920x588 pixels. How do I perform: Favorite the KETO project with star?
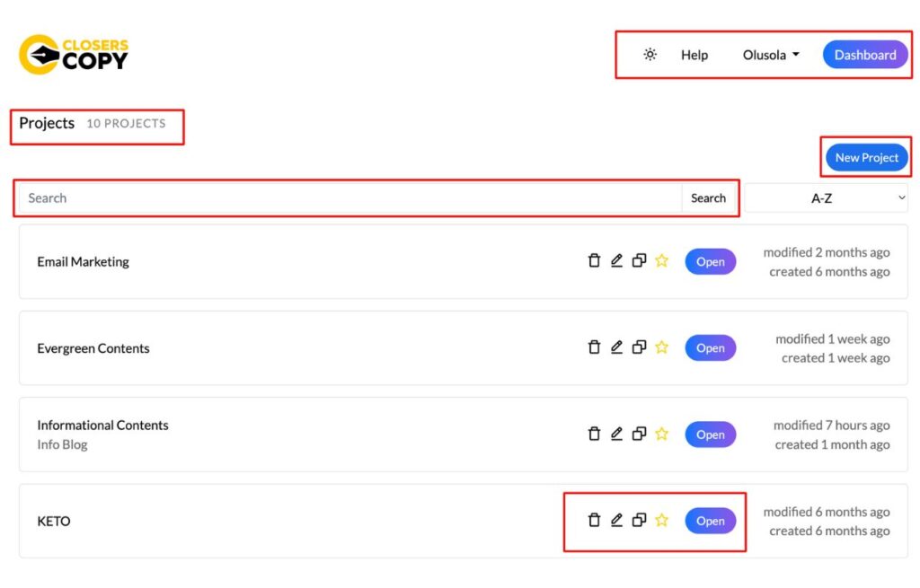point(662,520)
